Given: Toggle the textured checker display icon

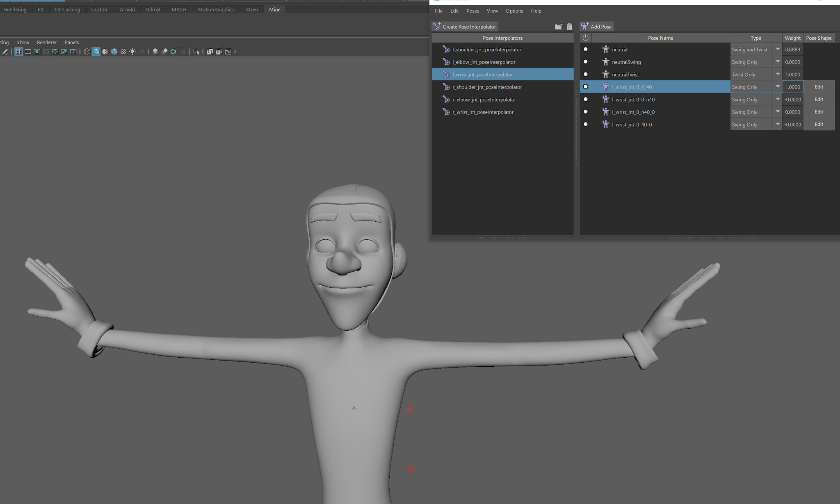Looking at the screenshot, I should click(x=123, y=52).
